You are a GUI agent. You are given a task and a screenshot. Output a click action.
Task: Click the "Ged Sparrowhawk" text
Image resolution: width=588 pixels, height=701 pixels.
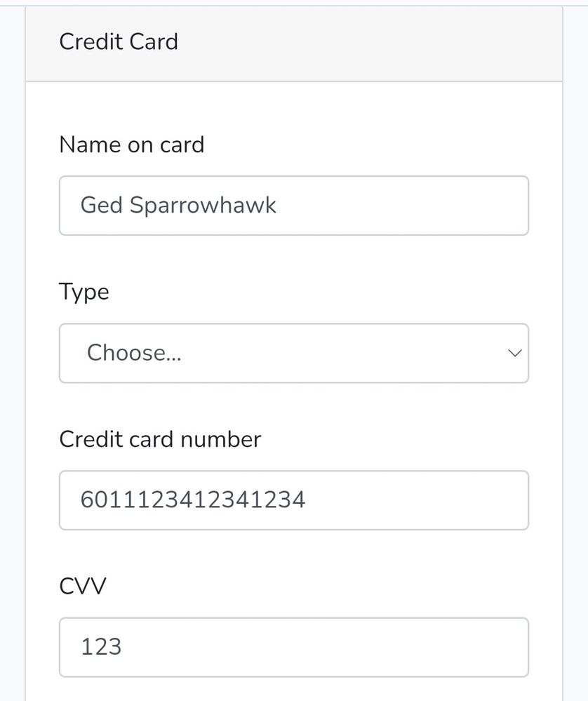(x=178, y=206)
